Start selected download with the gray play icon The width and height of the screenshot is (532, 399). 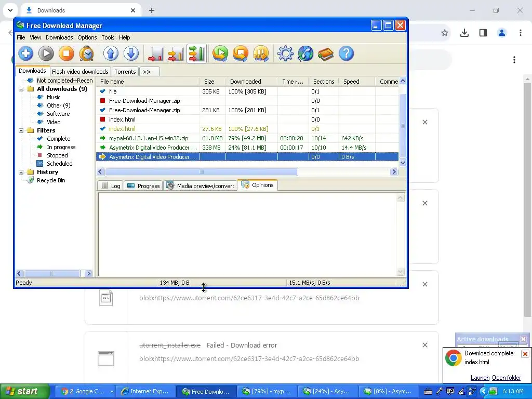[x=46, y=54]
